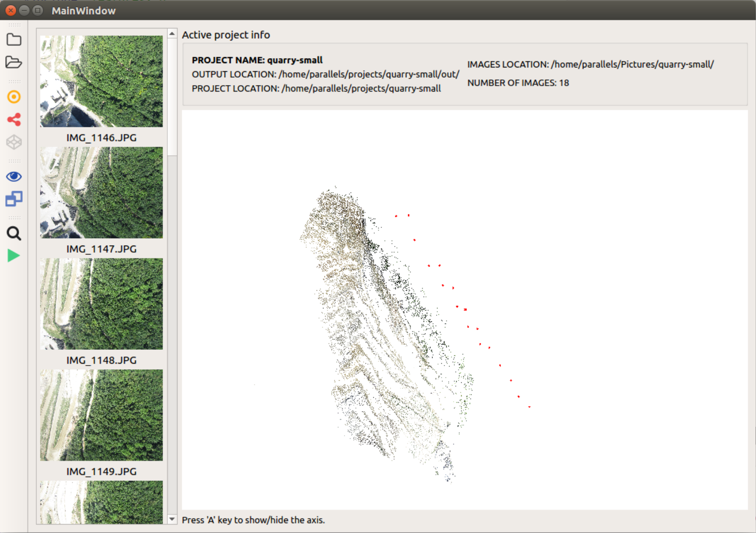Click the image list scrollbar handle

click(x=172, y=97)
